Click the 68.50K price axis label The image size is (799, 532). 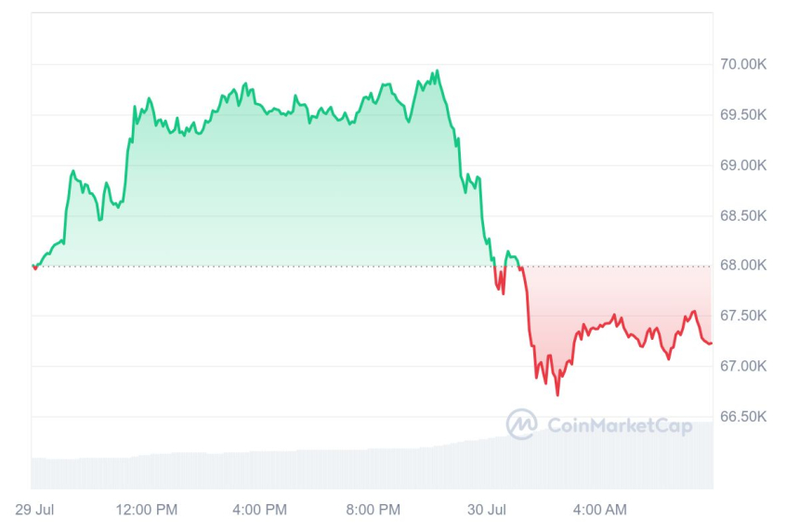point(740,215)
